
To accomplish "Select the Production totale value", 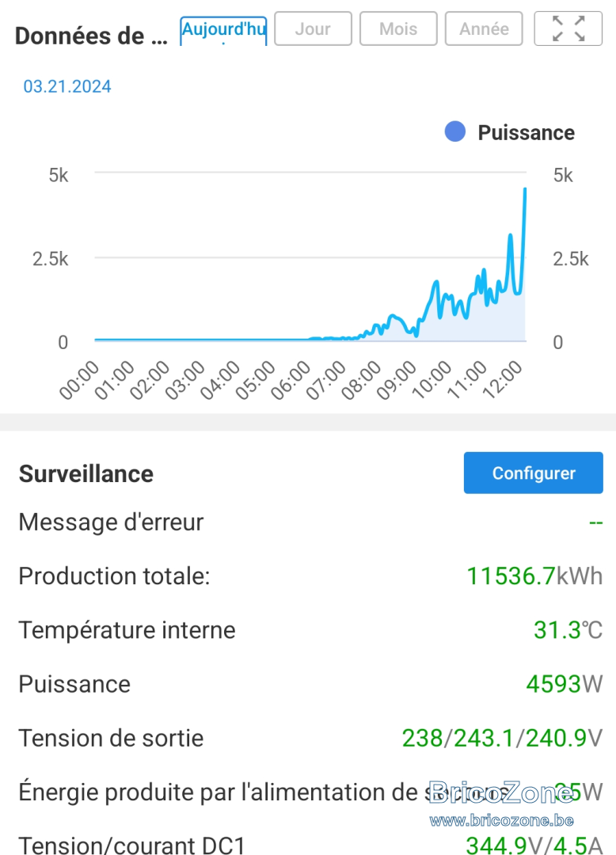I will click(534, 576).
